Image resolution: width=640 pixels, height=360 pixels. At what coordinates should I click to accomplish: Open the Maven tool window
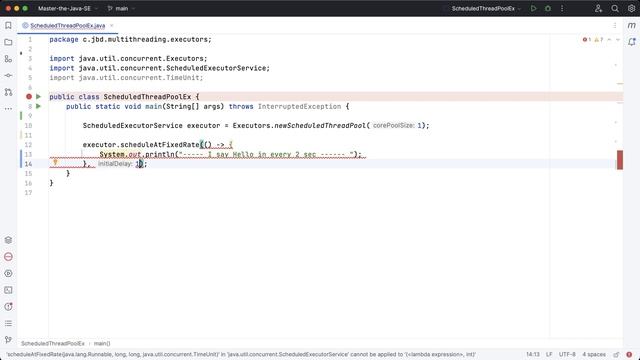click(631, 26)
